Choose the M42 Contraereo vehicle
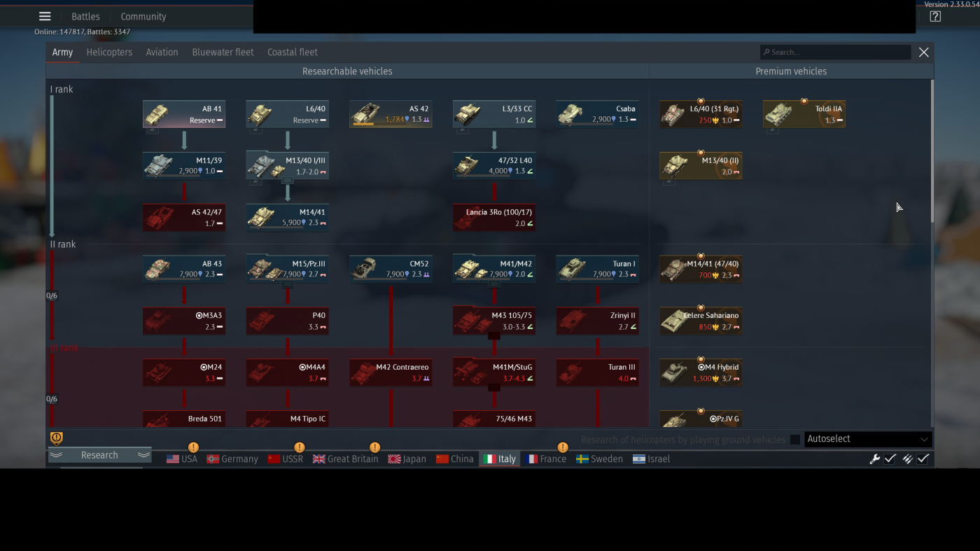Screen dimensions: 980x551 (x=391, y=372)
